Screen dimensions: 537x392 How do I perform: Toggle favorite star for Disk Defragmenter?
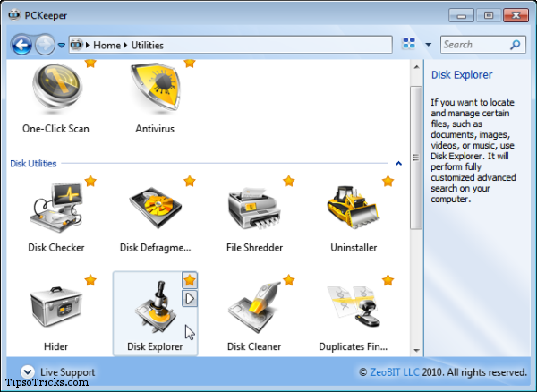pos(190,181)
